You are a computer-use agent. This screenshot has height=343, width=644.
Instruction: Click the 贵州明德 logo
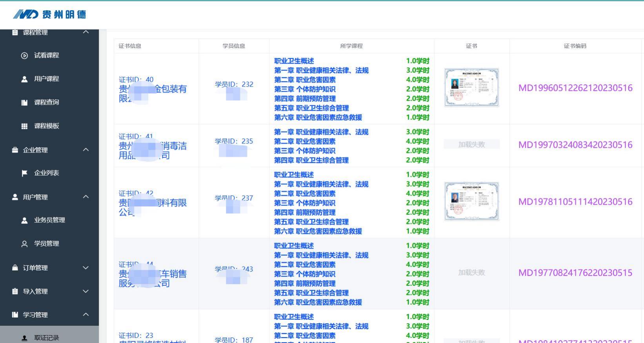(49, 15)
